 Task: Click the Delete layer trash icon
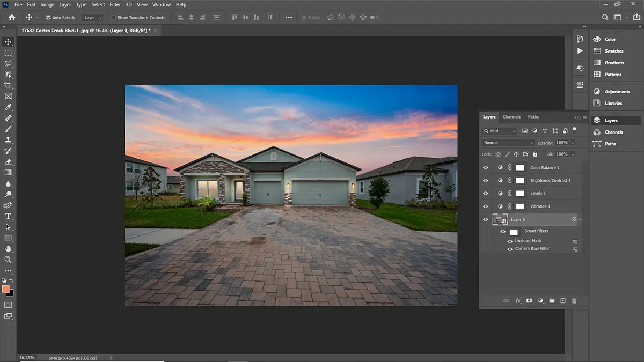(x=574, y=301)
